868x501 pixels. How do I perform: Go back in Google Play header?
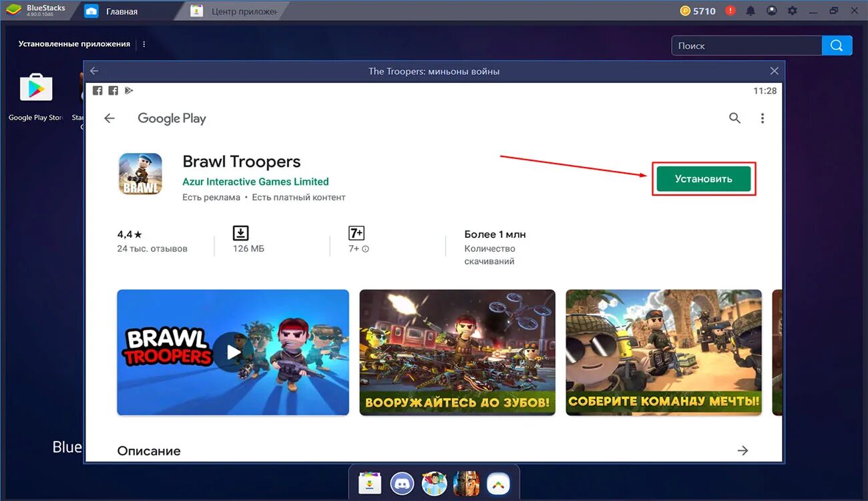(x=110, y=118)
